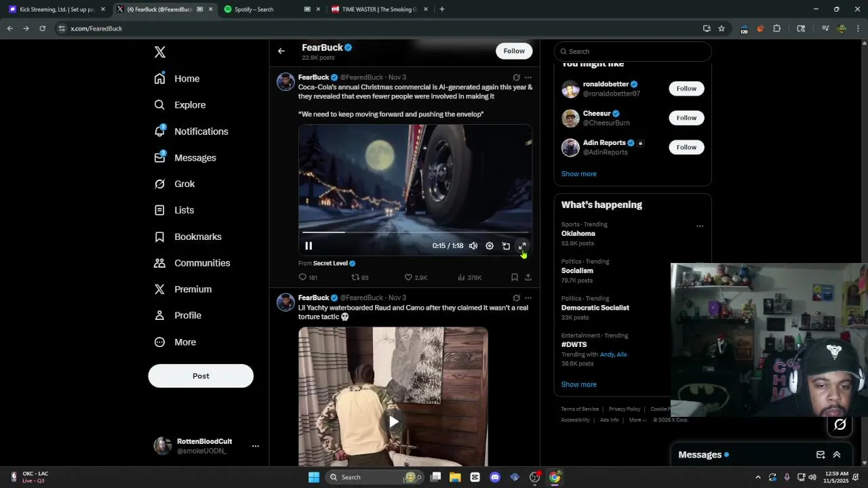
Task: Open the floating Grok button
Action: click(x=840, y=424)
